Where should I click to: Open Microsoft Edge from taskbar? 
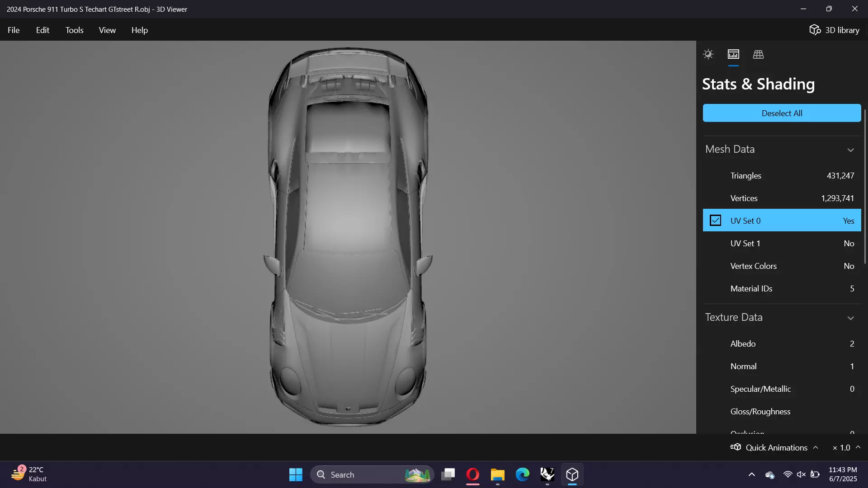point(523,474)
